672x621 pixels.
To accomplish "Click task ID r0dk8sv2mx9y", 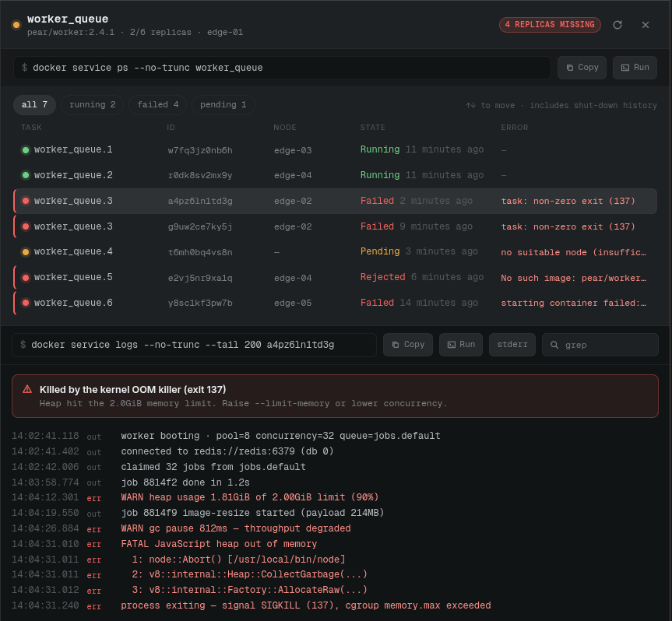I will (200, 176).
